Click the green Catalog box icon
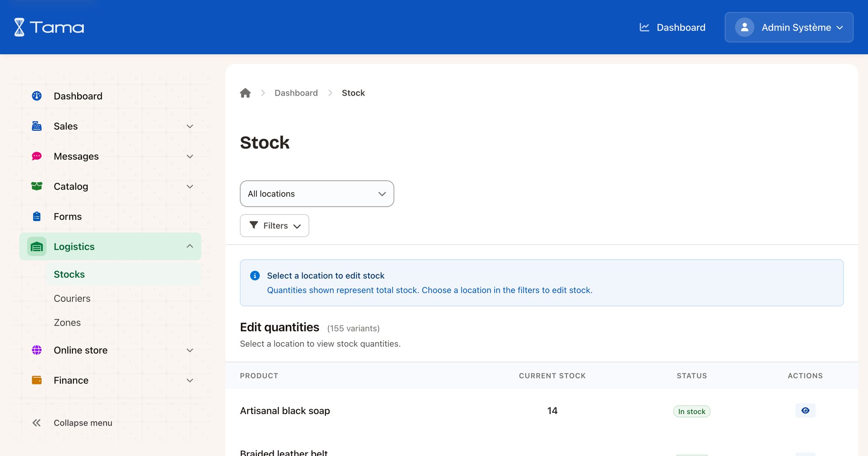Viewport: 868px width, 456px height. point(37,186)
